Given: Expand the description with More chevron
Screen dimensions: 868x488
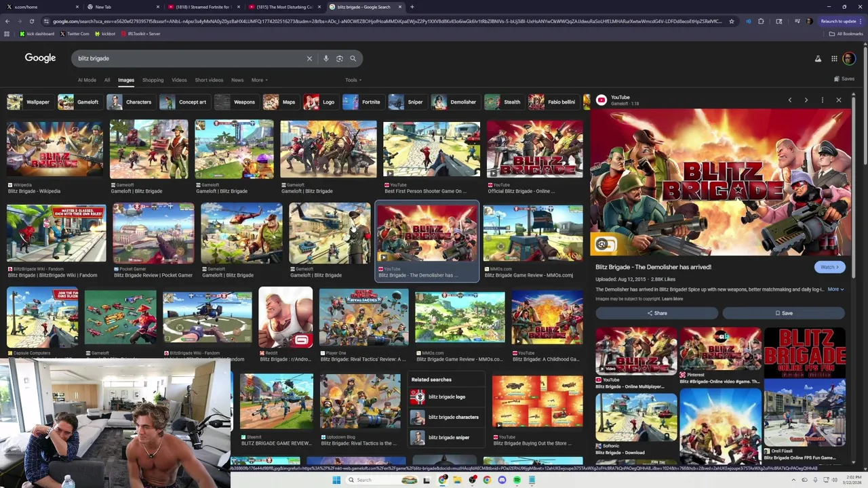Looking at the screenshot, I should point(835,289).
